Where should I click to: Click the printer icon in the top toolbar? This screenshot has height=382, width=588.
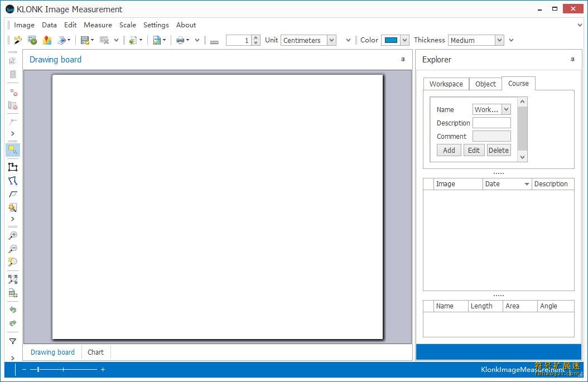(180, 40)
